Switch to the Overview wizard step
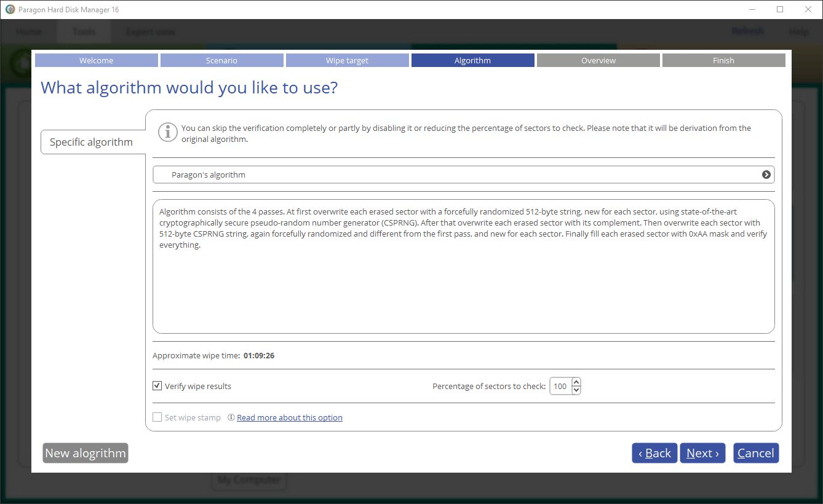The image size is (823, 504). [598, 60]
